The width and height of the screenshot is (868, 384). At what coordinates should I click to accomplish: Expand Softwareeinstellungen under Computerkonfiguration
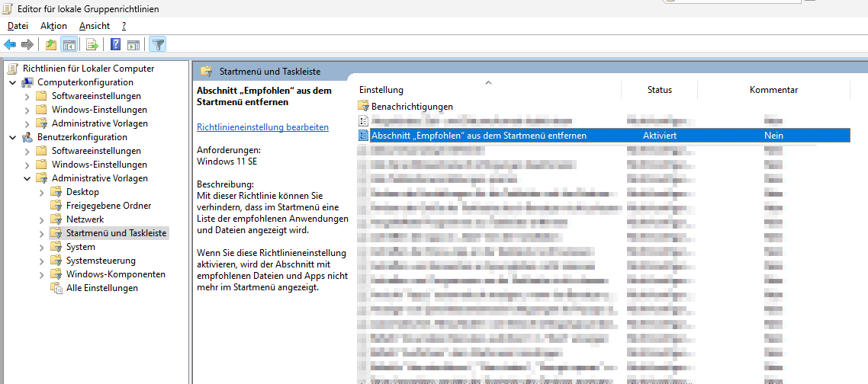[x=27, y=96]
